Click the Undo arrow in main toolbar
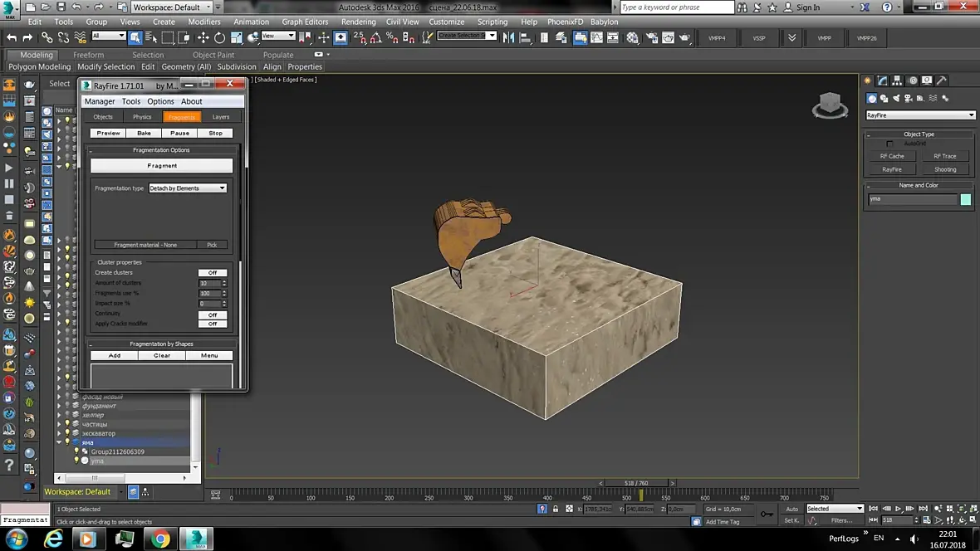This screenshot has height=551, width=980. pyautogui.click(x=12, y=38)
